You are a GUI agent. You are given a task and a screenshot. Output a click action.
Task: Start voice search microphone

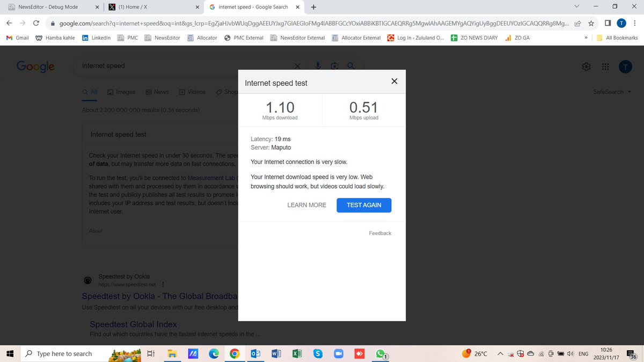318,66
